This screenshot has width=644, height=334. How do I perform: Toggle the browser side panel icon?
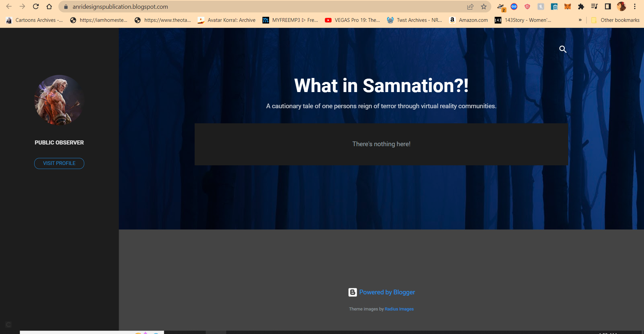608,7
